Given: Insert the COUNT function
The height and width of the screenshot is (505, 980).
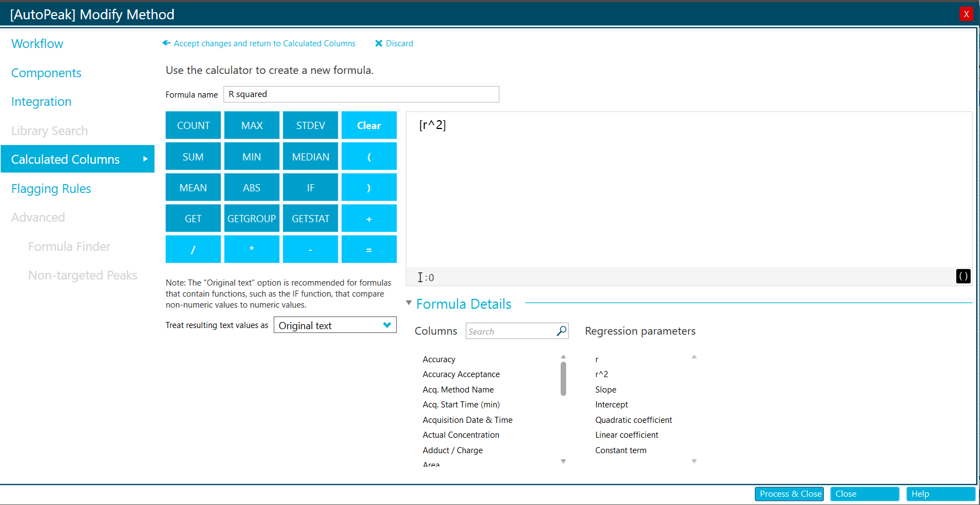Looking at the screenshot, I should click(x=193, y=125).
